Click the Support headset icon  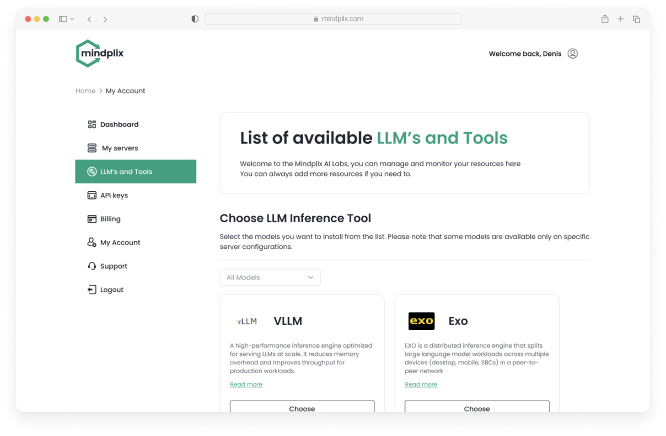[92, 266]
